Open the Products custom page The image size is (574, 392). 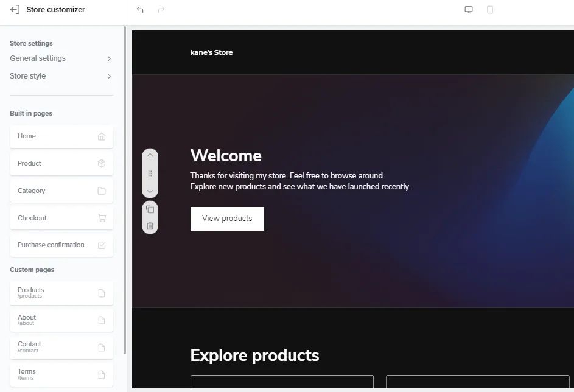coord(61,293)
